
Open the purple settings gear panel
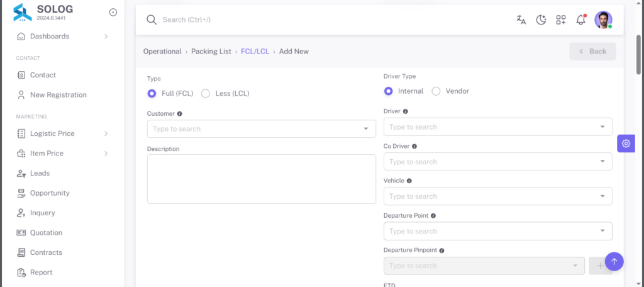tap(626, 143)
